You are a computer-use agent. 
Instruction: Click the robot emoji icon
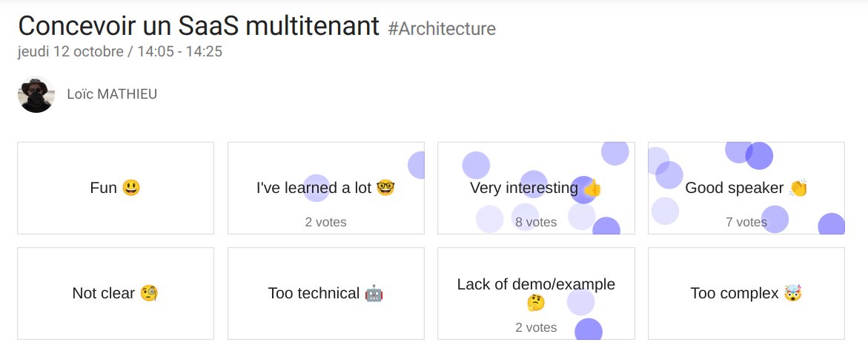pyautogui.click(x=374, y=293)
